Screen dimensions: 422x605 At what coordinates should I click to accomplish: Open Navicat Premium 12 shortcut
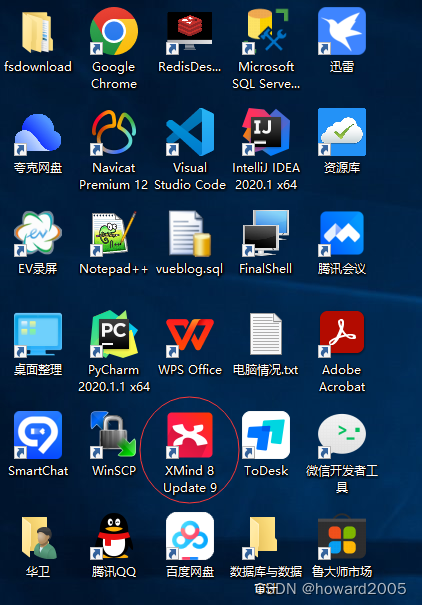tap(114, 132)
